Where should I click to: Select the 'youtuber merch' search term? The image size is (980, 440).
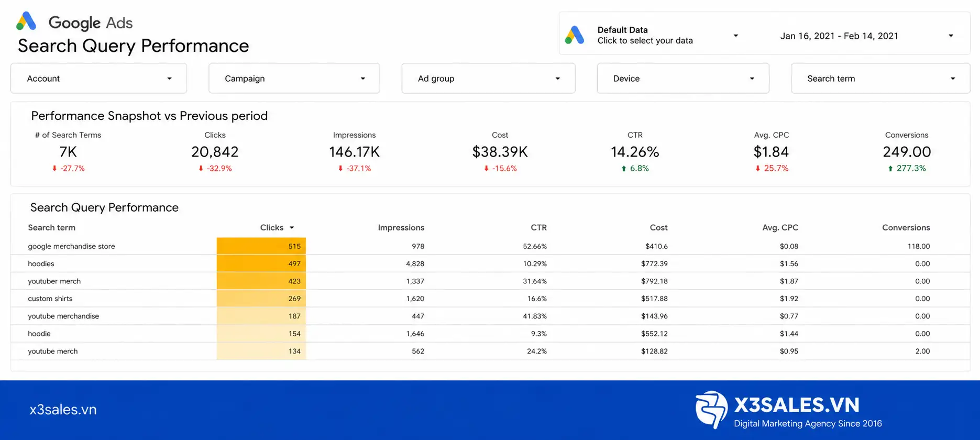tap(54, 281)
